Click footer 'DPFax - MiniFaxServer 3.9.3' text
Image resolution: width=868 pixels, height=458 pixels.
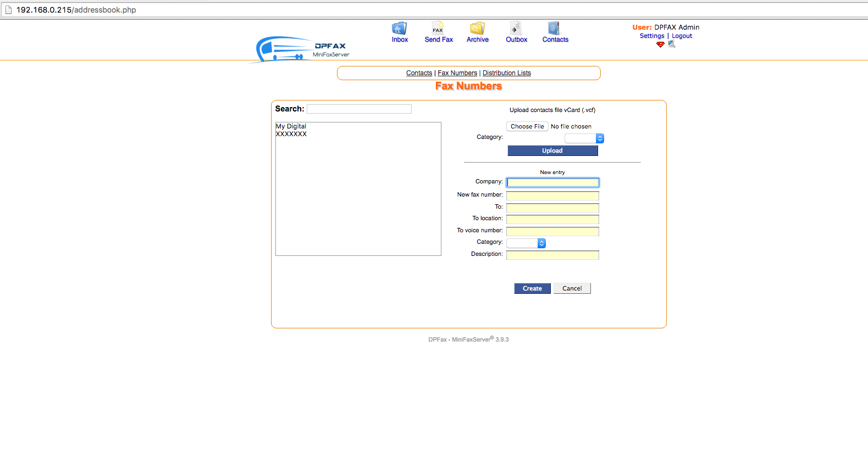point(468,339)
